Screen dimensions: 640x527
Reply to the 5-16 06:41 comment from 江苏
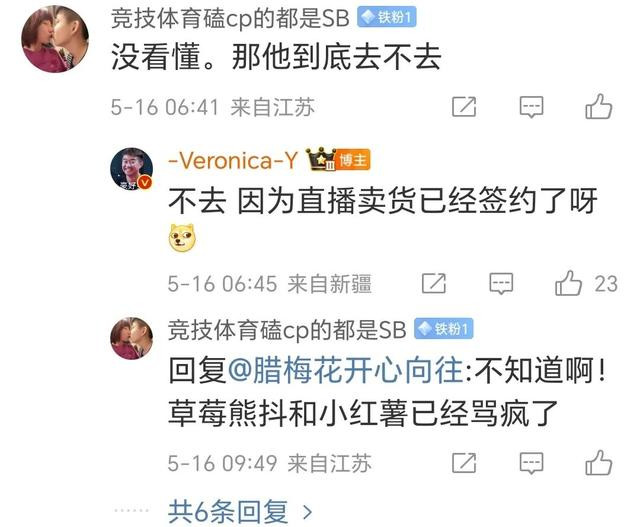531,107
